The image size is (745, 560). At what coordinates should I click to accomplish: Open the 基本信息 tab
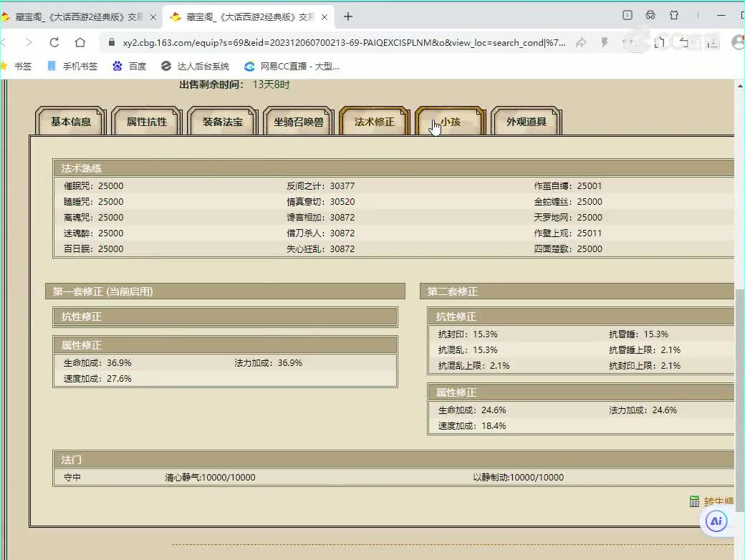point(71,122)
